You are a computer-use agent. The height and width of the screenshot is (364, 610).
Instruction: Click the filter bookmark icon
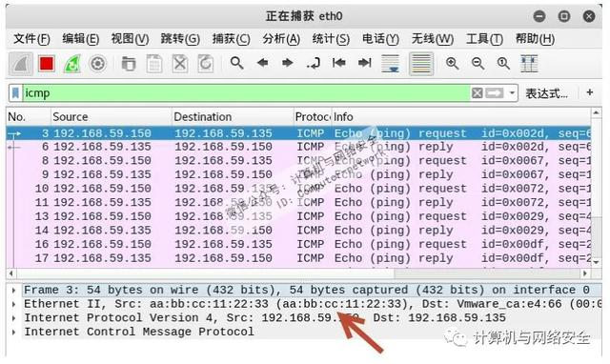click(x=15, y=93)
